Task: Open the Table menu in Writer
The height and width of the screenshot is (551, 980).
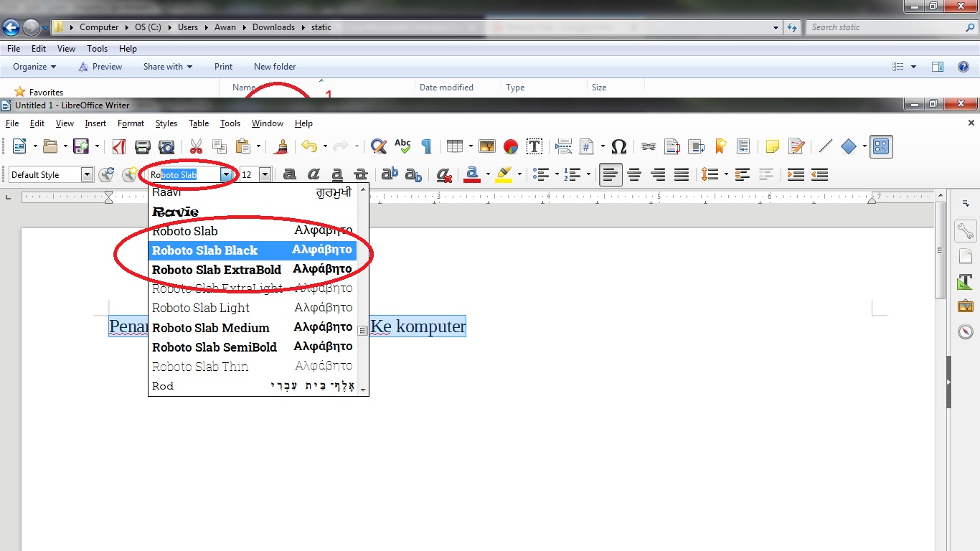Action: click(x=199, y=123)
